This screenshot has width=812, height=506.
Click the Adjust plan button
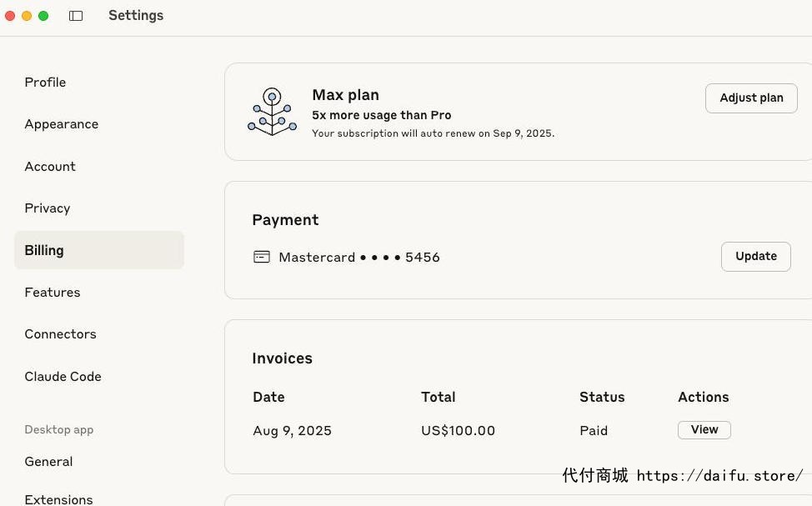(x=751, y=98)
